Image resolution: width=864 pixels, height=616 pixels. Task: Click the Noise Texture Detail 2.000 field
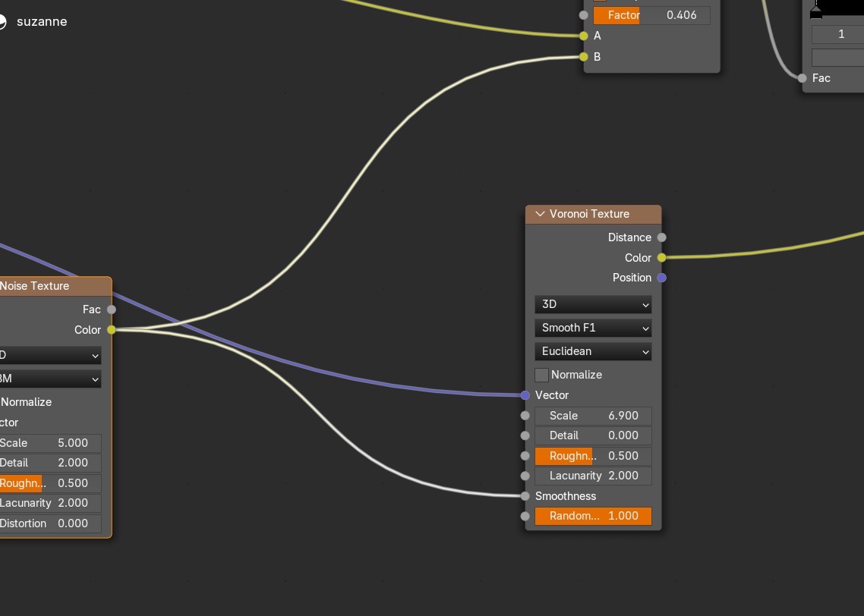pyautogui.click(x=50, y=463)
